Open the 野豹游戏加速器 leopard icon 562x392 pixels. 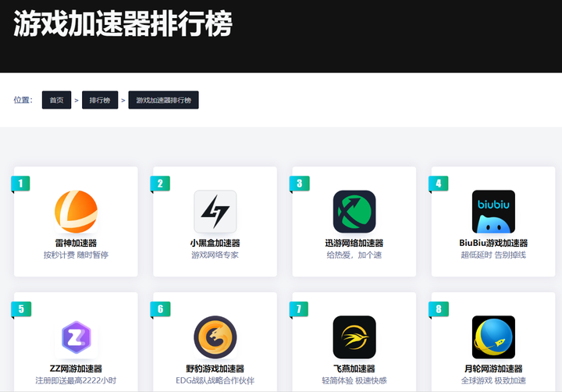pos(215,337)
